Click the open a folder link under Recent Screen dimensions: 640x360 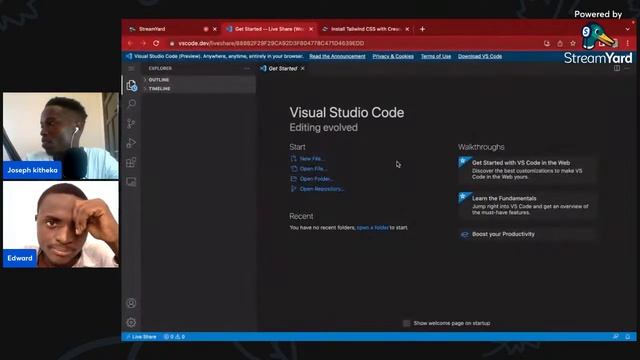pos(373,228)
